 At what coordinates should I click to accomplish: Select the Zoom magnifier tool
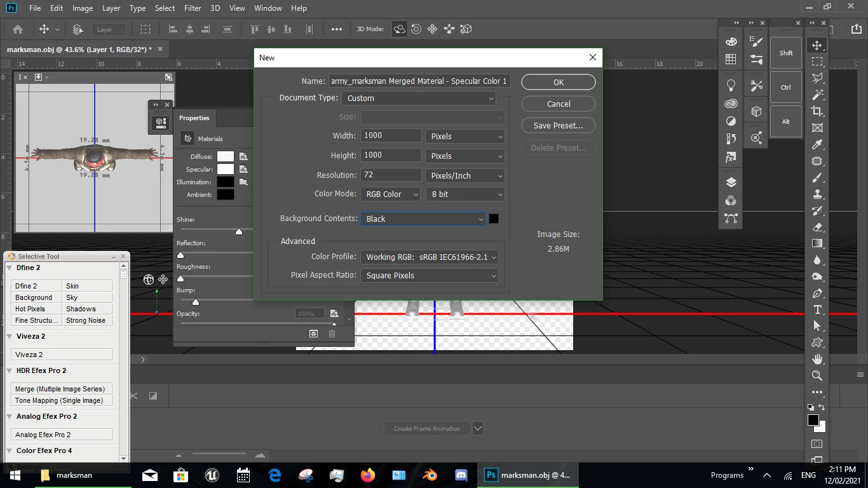pos(817,376)
